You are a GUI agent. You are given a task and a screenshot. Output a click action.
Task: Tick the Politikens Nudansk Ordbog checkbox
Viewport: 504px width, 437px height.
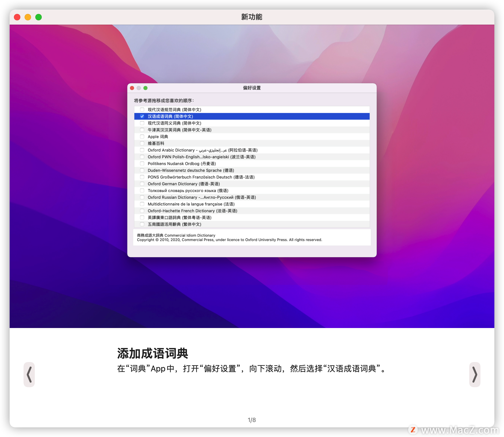tap(142, 164)
